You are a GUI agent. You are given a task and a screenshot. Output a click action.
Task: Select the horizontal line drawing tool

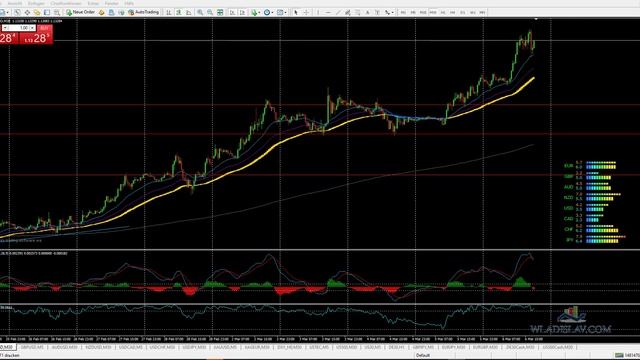(x=328, y=12)
